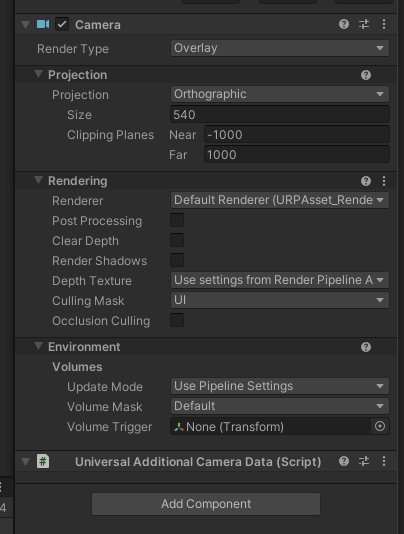Collapse the Environment section foldout

coord(38,346)
